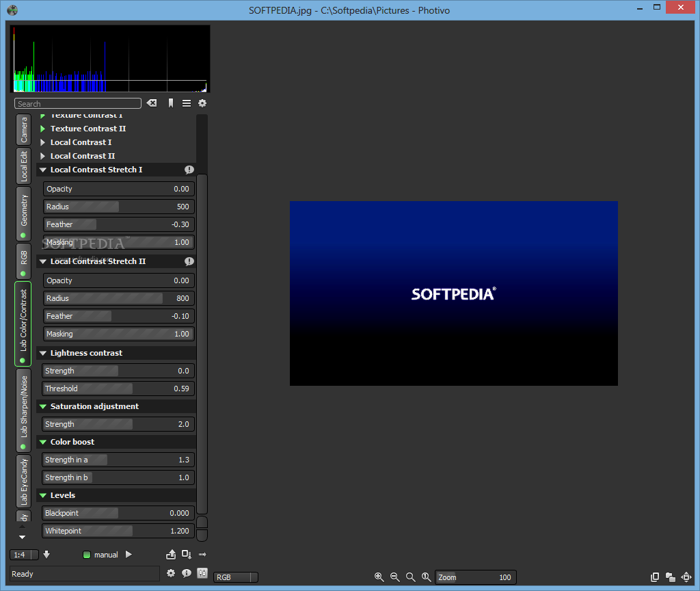Click the bookmark favourite tools icon
Image resolution: width=700 pixels, height=591 pixels.
(x=170, y=103)
